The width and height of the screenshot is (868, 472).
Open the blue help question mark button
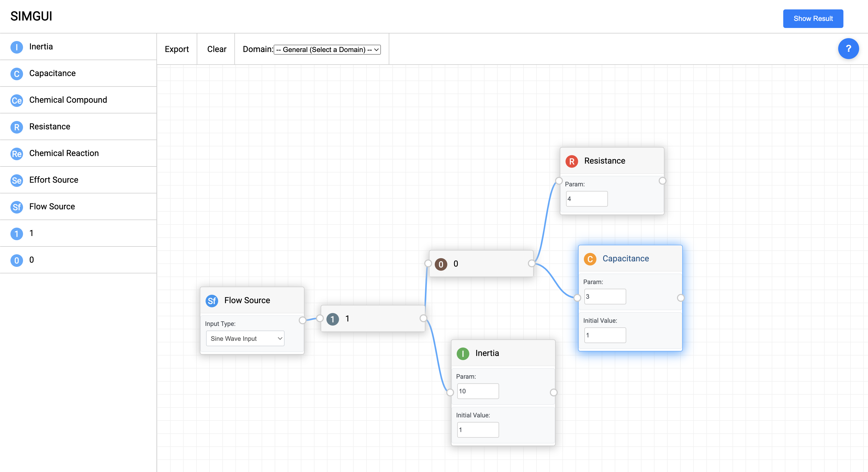(848, 49)
